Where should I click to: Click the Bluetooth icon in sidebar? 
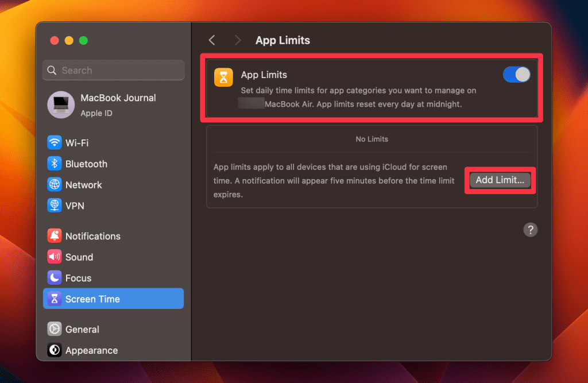(55, 164)
